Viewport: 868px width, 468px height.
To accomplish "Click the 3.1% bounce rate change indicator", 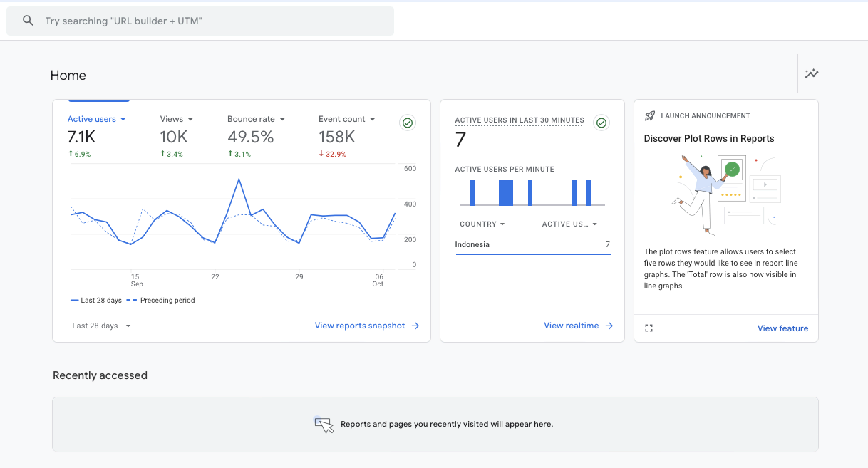I will click(x=239, y=154).
